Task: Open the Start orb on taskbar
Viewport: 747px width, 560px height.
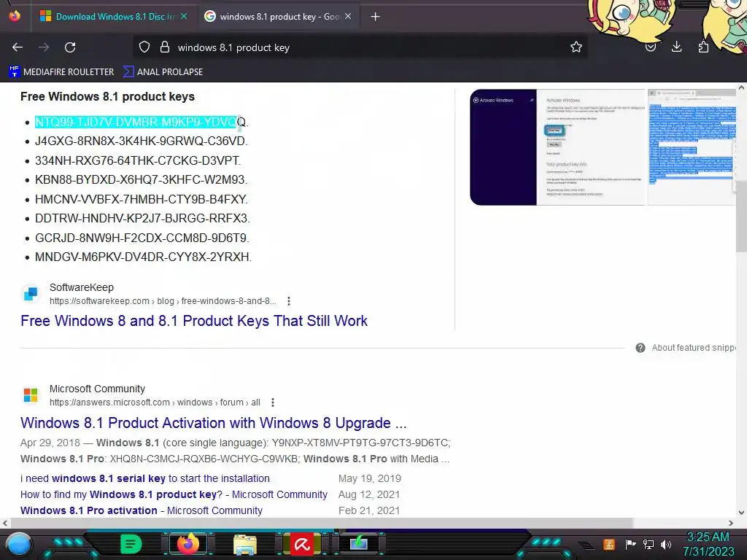Action: tap(19, 545)
